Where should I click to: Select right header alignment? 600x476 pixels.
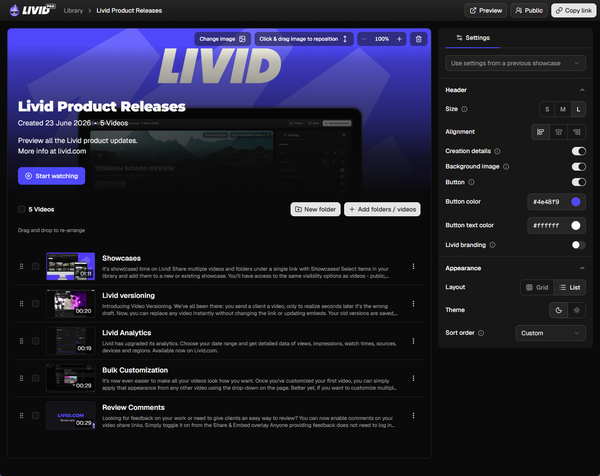pos(577,132)
